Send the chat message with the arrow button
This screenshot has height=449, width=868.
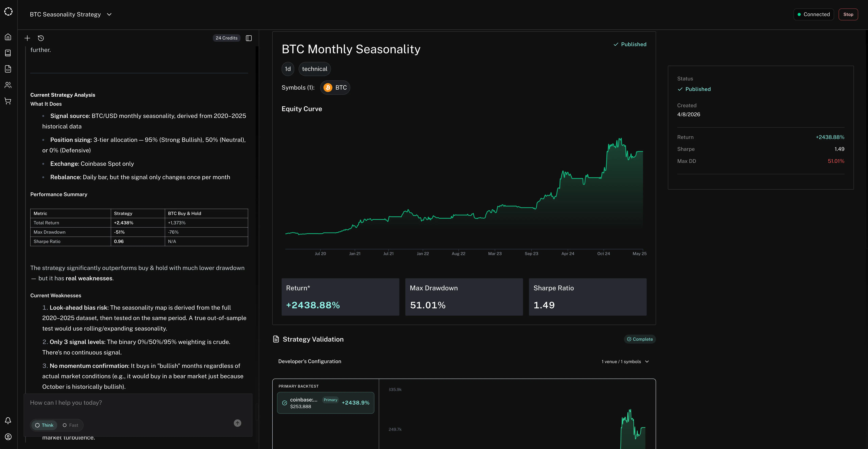click(x=238, y=423)
